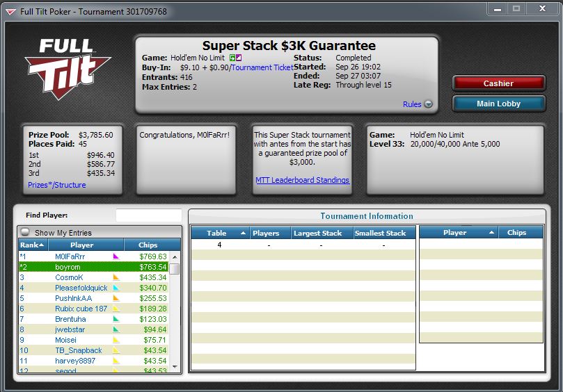Maximize the Full Tilt Poker window
563x392 pixels.
point(516,9)
